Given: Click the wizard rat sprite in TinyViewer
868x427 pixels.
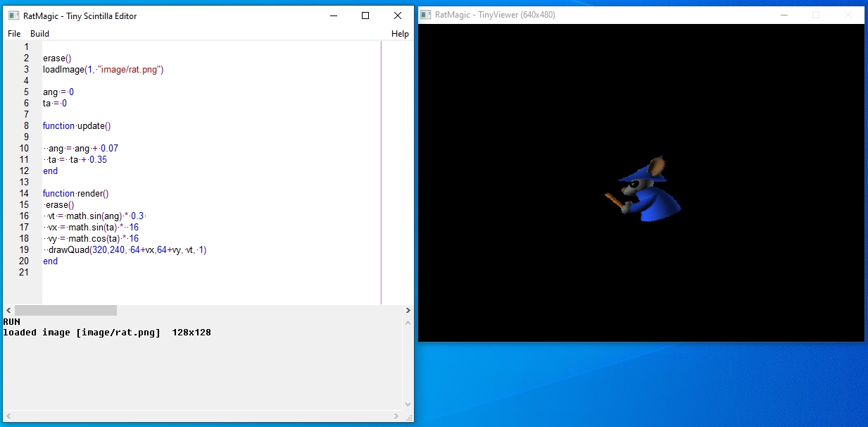Looking at the screenshot, I should pos(643,189).
